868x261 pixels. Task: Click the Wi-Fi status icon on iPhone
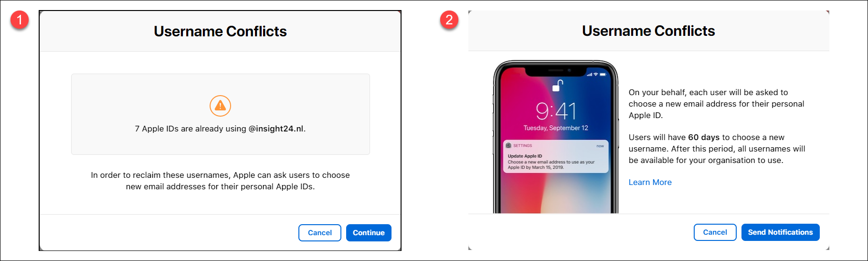[x=595, y=75]
